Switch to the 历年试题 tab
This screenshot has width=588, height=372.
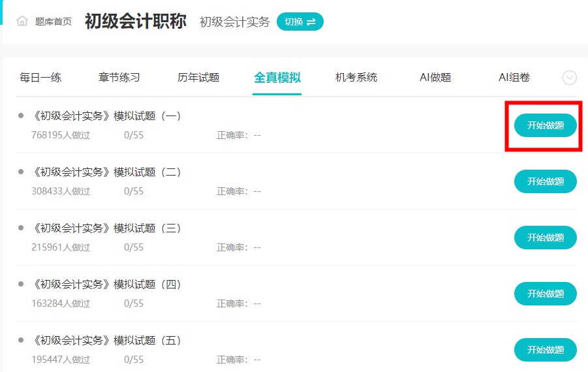coord(198,78)
